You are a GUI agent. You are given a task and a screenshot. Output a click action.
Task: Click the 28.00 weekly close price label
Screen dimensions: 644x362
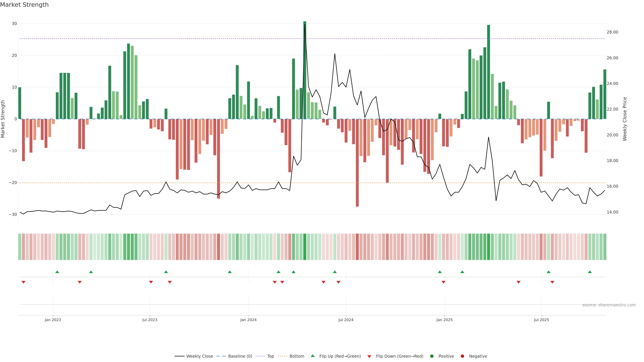(612, 32)
